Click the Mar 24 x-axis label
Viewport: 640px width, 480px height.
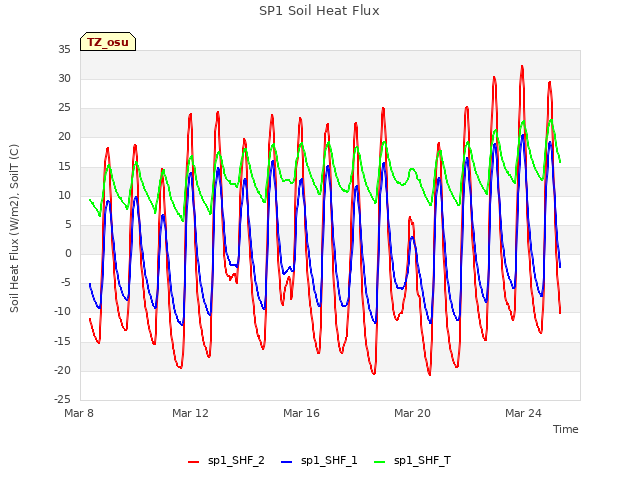pyautogui.click(x=523, y=413)
